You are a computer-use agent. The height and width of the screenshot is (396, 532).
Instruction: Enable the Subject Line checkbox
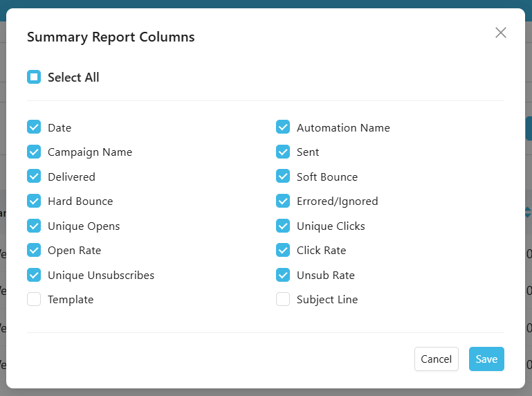tap(283, 299)
